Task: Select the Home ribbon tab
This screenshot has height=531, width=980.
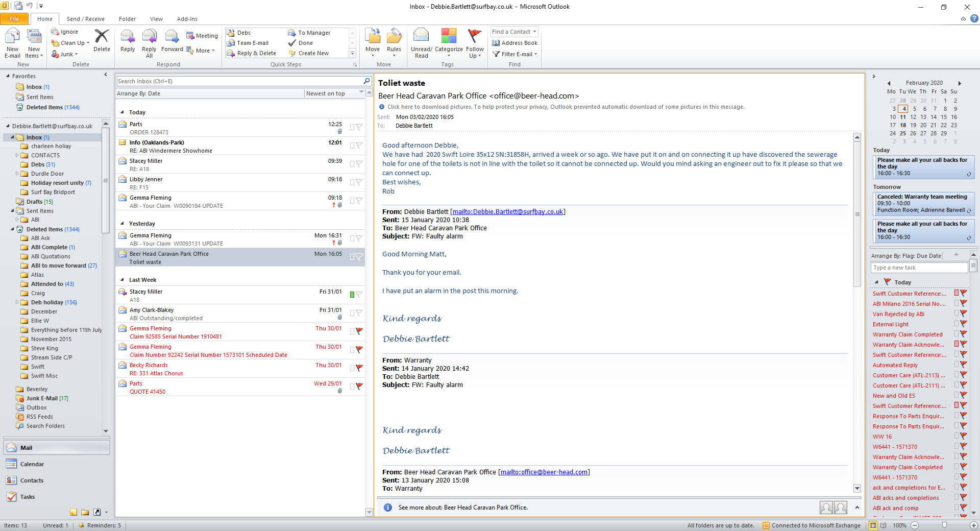Action: [45, 19]
